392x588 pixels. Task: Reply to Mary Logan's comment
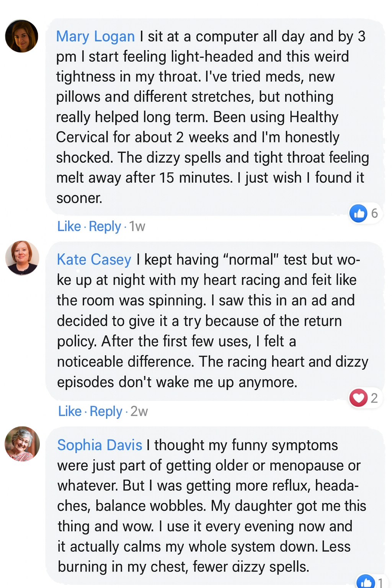pyautogui.click(x=105, y=226)
